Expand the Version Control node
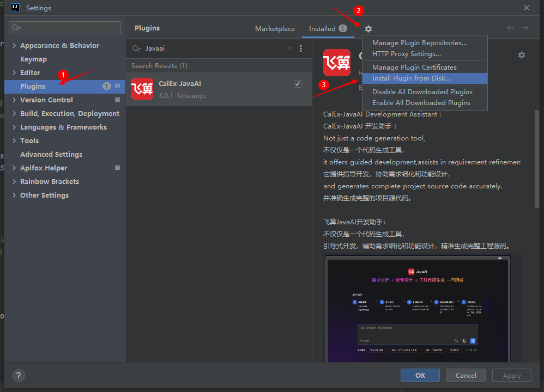This screenshot has width=544, height=392. tap(14, 100)
